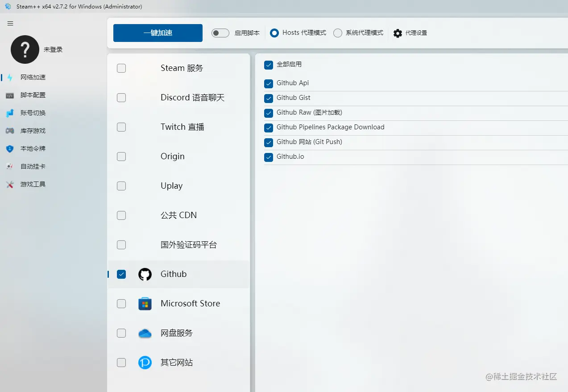The height and width of the screenshot is (392, 568).
Task: Click the 网盘服务 cloud icon
Action: click(x=145, y=333)
